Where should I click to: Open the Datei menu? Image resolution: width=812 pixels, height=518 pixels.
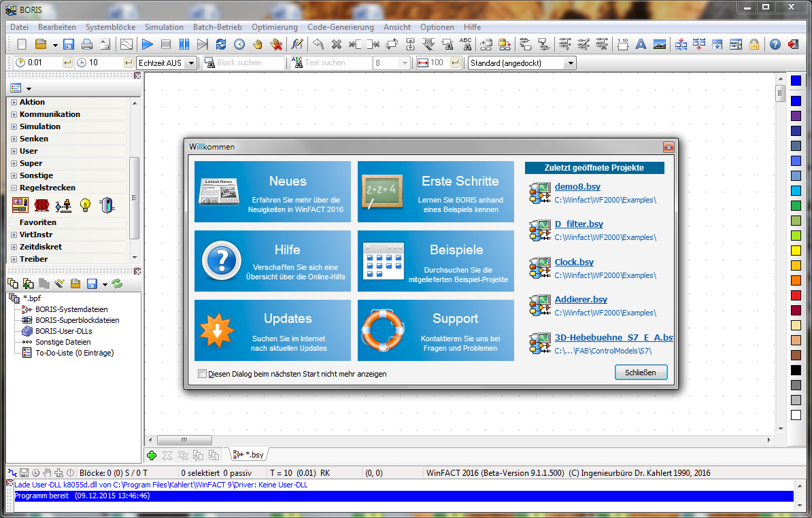[x=20, y=27]
